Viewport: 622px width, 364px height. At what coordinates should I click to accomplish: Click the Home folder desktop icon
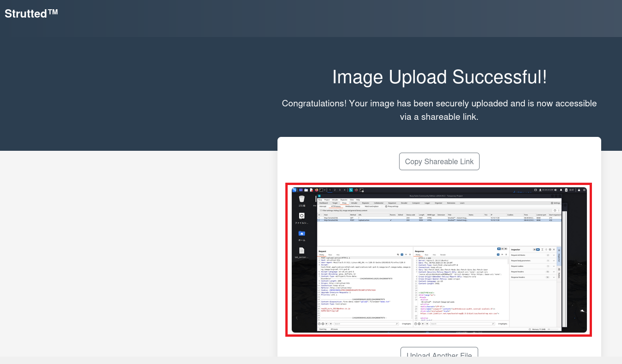pyautogui.click(x=302, y=234)
